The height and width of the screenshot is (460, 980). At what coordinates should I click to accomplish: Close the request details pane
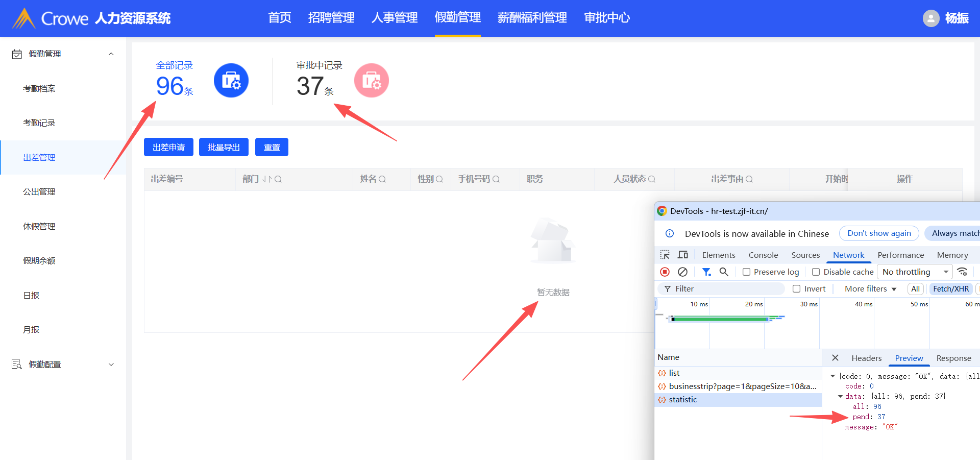point(835,358)
